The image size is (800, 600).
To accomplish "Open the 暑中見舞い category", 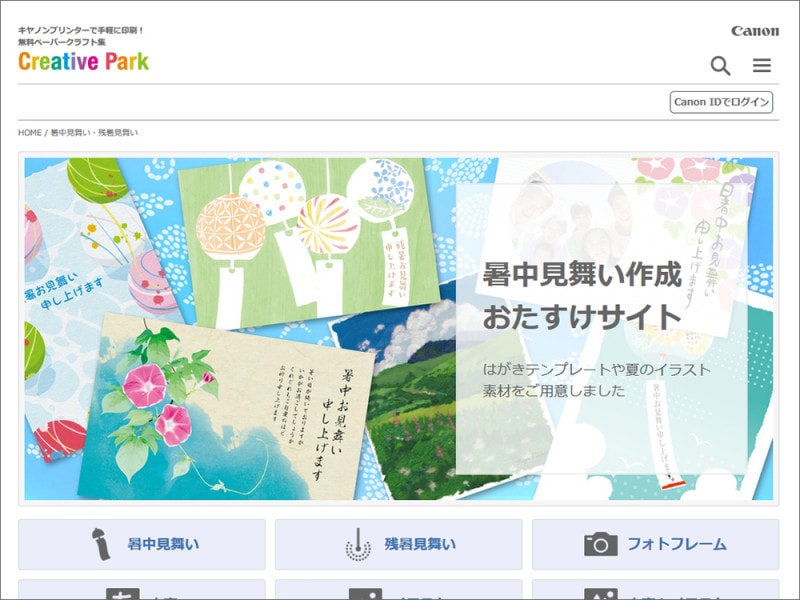I will (140, 544).
